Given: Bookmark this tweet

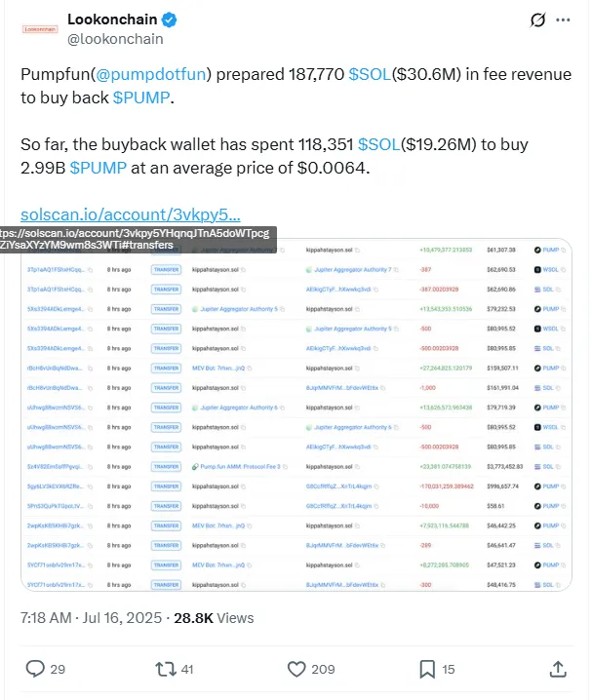Looking at the screenshot, I should pos(427,669).
